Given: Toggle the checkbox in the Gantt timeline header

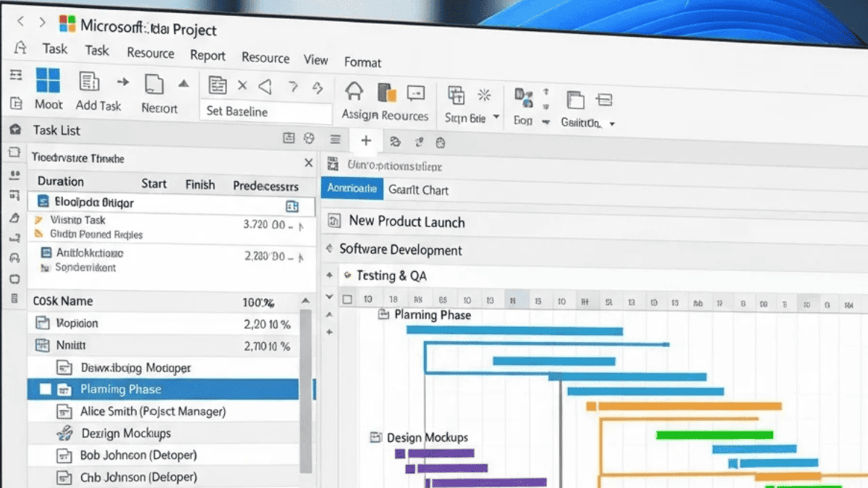Looking at the screenshot, I should click(348, 299).
